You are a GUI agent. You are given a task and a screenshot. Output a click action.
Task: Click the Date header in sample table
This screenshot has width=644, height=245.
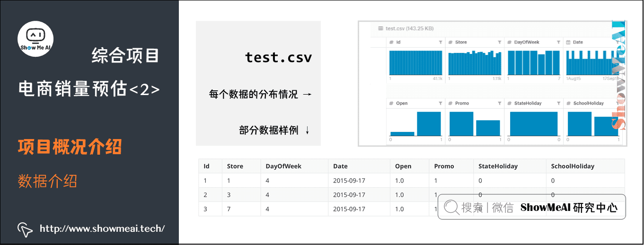coord(340,166)
